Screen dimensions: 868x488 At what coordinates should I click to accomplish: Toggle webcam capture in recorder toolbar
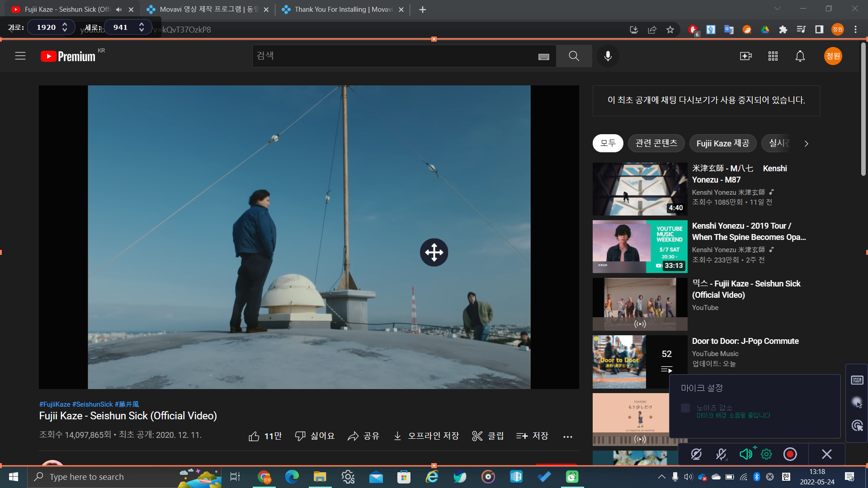tap(696, 454)
